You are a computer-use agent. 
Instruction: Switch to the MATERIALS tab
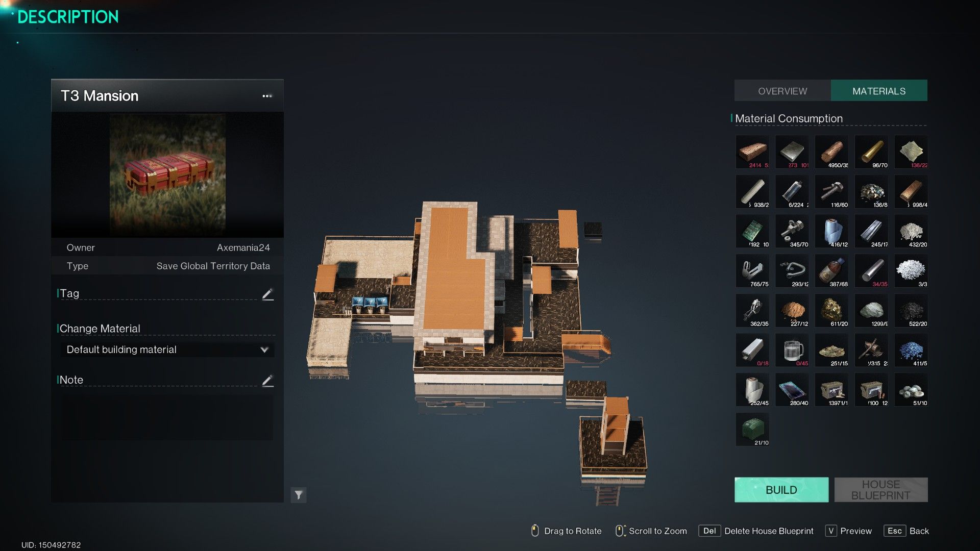point(878,90)
